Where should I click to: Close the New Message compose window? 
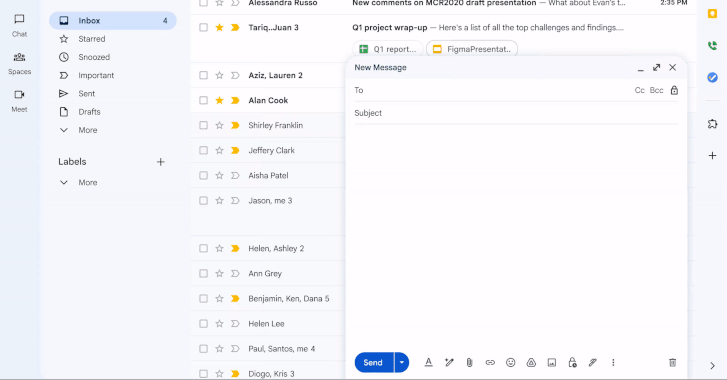[672, 68]
